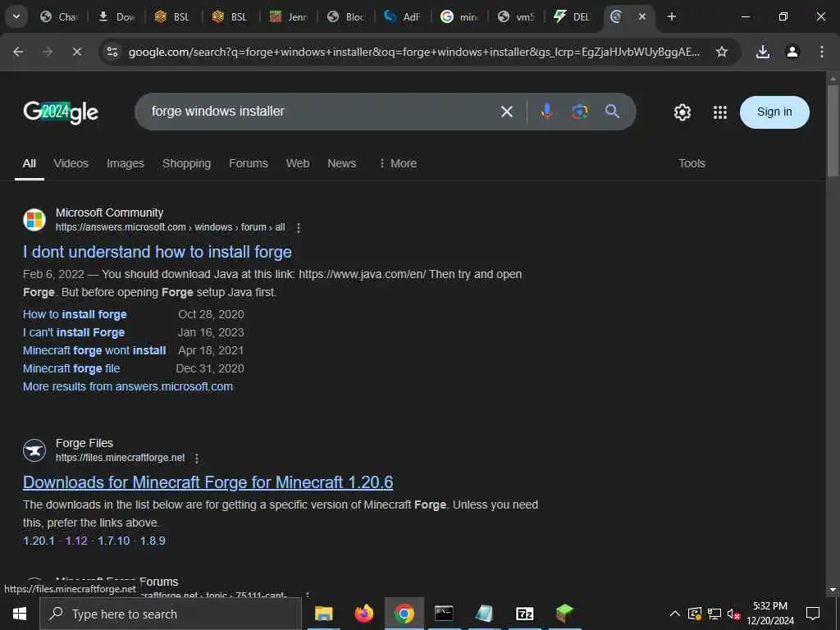Start voice search with microphone
840x630 pixels.
(x=546, y=112)
